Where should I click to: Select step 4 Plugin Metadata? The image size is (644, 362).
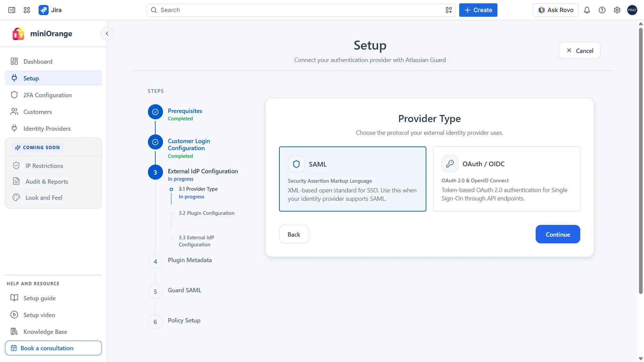pyautogui.click(x=190, y=260)
